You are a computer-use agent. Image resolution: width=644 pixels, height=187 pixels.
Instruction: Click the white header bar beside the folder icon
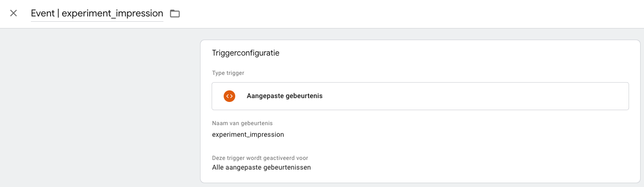click(410, 14)
